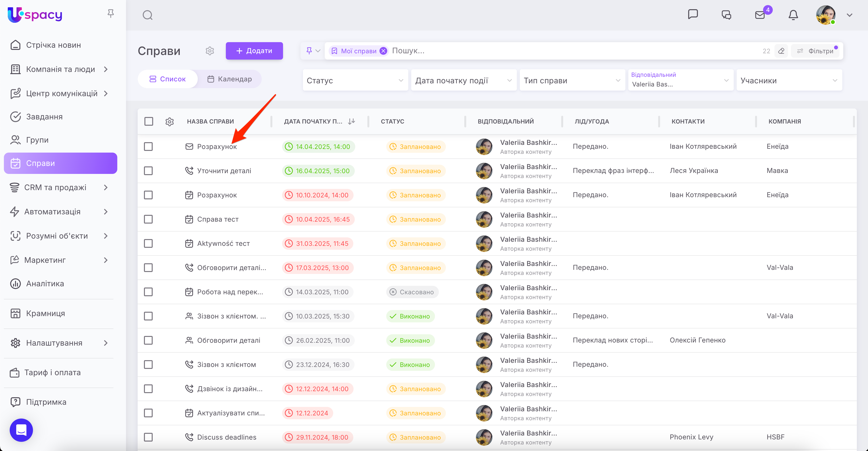
Task: Pin the sidebar with pushpin icon
Action: (110, 14)
